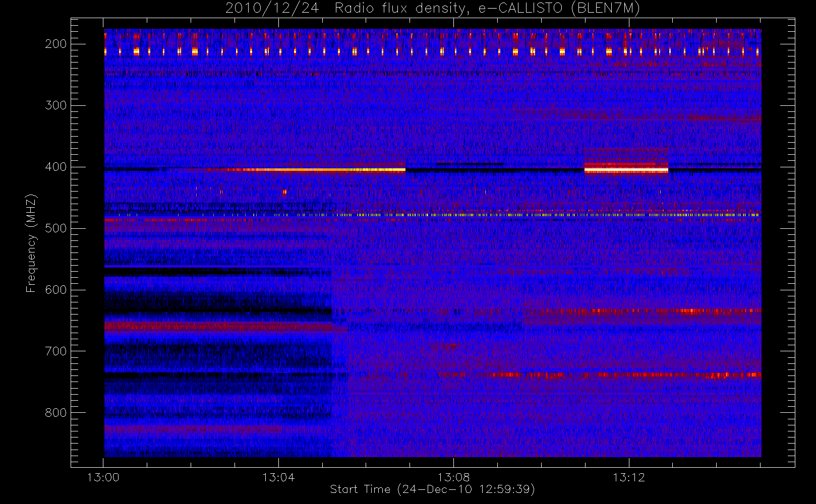Image resolution: width=816 pixels, height=504 pixels.
Task: Click the 13:04 time tick label
Action: pos(278,477)
